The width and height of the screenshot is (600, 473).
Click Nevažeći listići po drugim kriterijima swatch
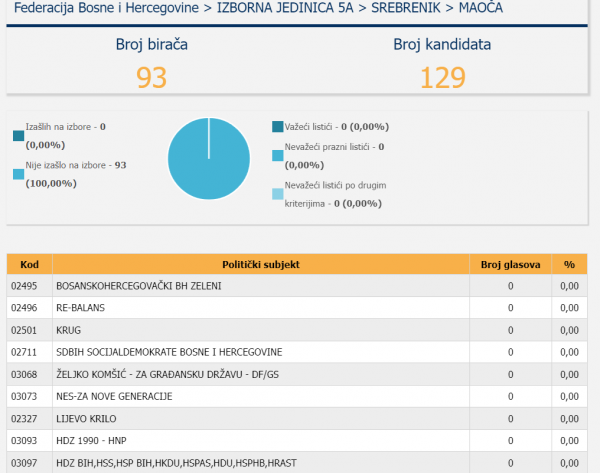point(278,194)
